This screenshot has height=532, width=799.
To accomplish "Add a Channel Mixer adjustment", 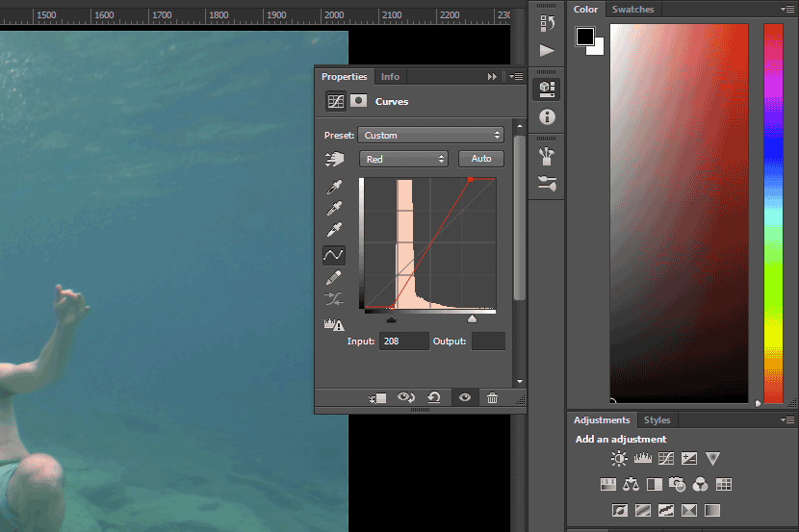I will coord(700,484).
